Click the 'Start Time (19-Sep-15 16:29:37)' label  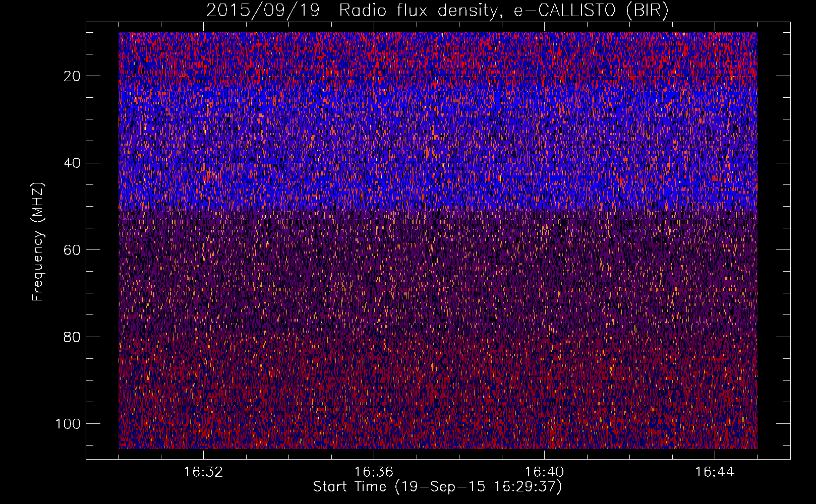tap(437, 487)
